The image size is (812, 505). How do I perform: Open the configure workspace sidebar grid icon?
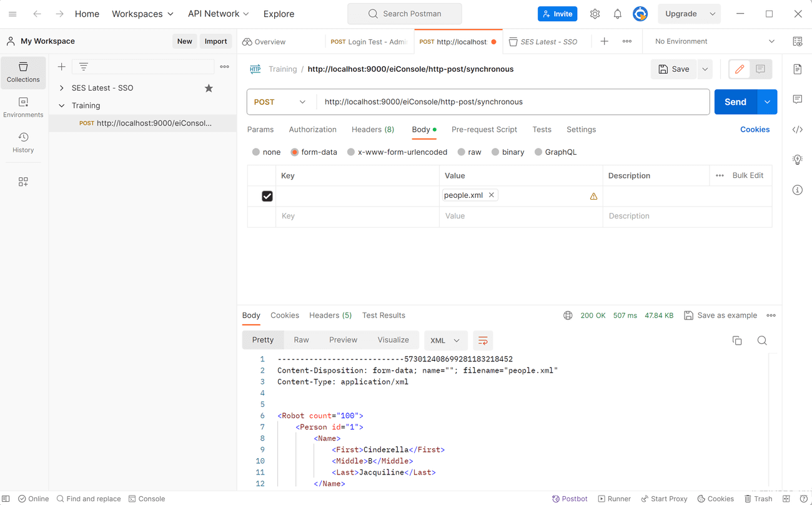pyautogui.click(x=23, y=182)
